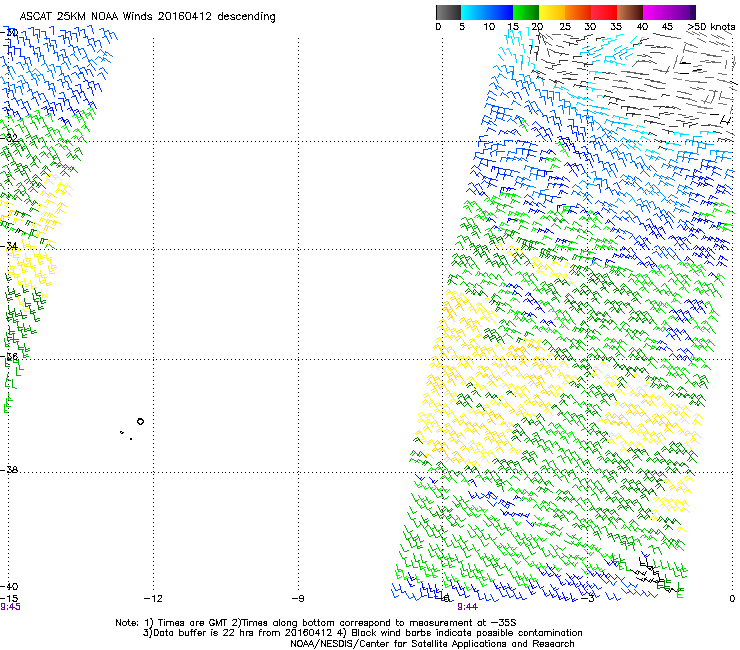This screenshot has height=650, width=740.
Task: Click the magenta 40-45 knots color swatch
Action: [x=656, y=12]
